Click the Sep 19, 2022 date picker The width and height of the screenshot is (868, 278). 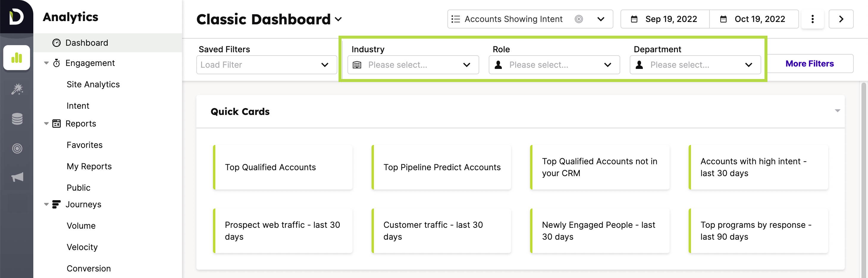coord(665,19)
